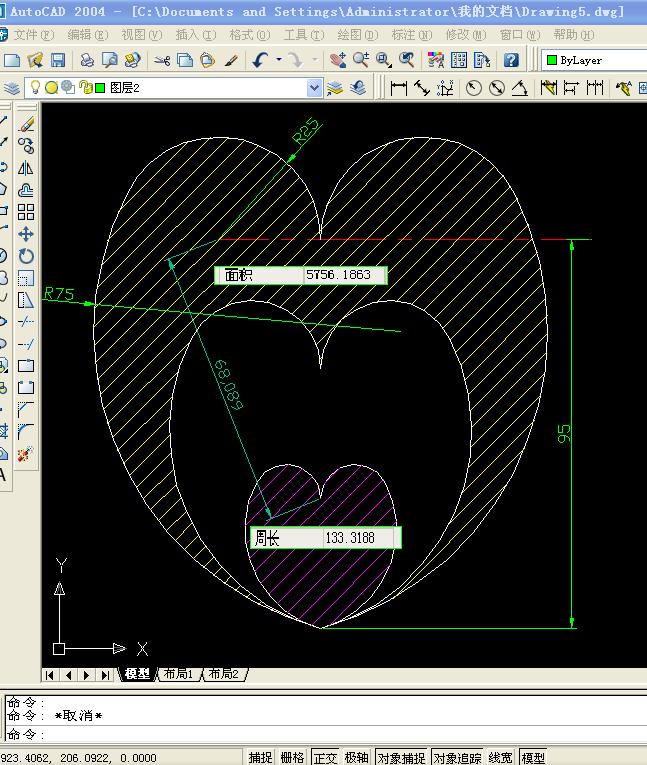This screenshot has width=647, height=765.
Task: Open the Zoom Window flyout
Action: coord(384,60)
